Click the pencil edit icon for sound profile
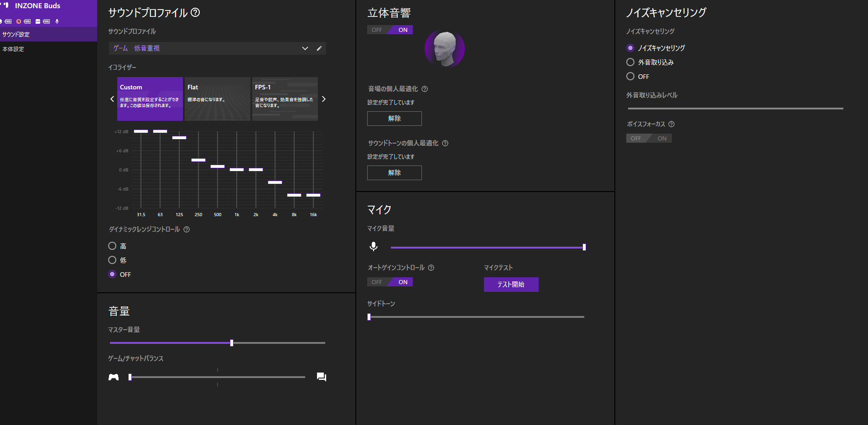 (319, 48)
